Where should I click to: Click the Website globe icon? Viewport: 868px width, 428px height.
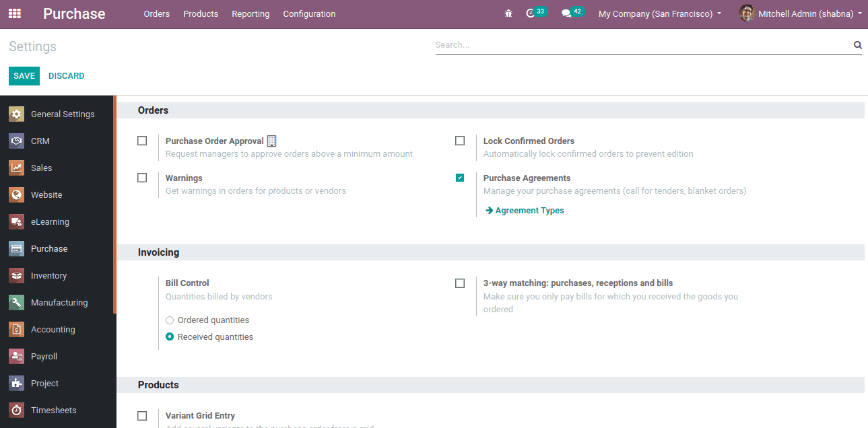[x=17, y=195]
